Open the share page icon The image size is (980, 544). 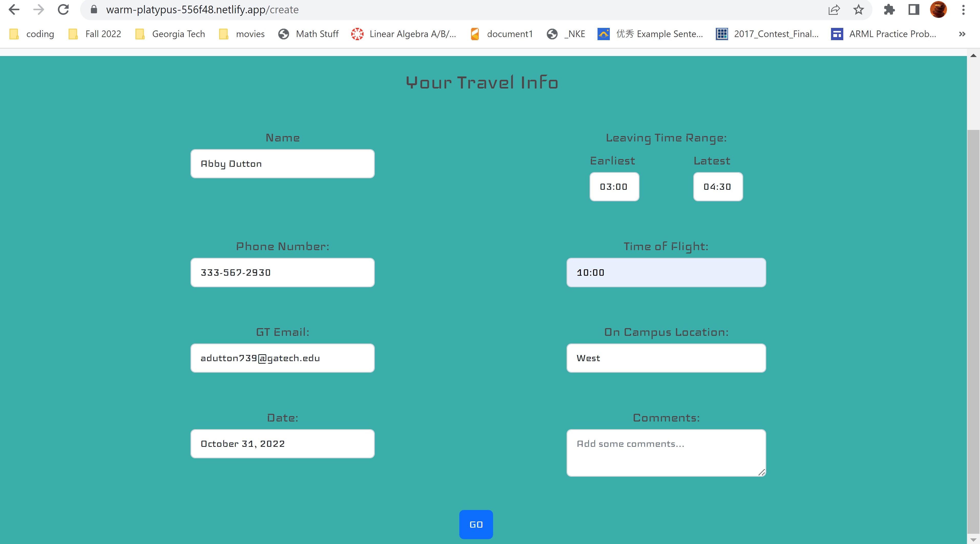coord(834,9)
